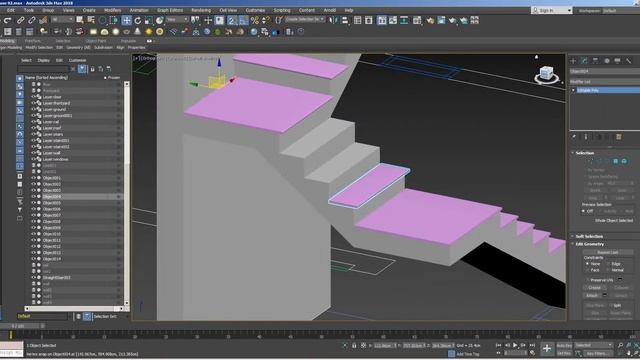The height and width of the screenshot is (360, 640).
Task: Toggle the 2.5D Snaps icon
Action: click(232, 20)
